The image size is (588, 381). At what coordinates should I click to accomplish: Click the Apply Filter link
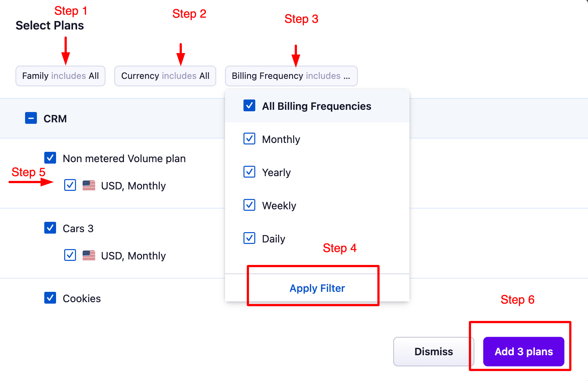[x=317, y=288]
